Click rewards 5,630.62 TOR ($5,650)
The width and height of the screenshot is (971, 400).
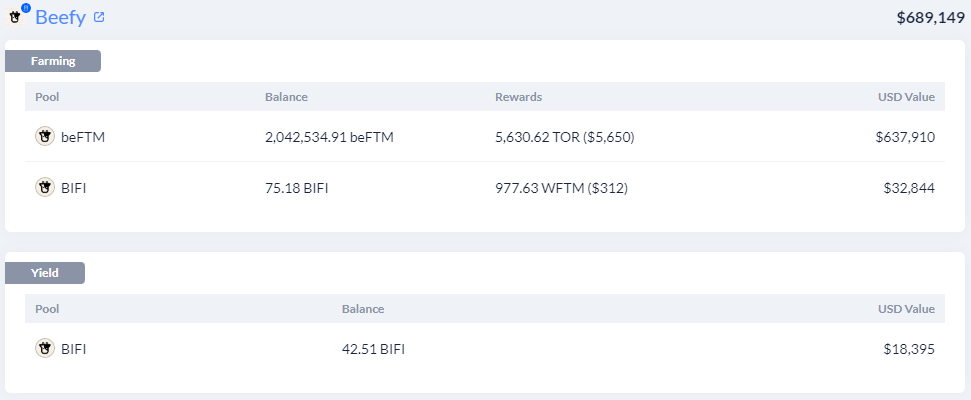[565, 137]
